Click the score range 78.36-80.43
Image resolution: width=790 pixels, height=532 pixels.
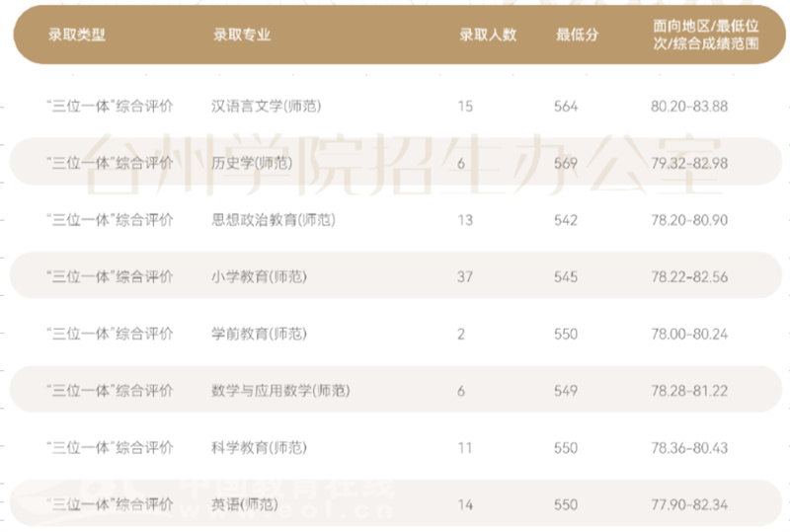(x=689, y=447)
